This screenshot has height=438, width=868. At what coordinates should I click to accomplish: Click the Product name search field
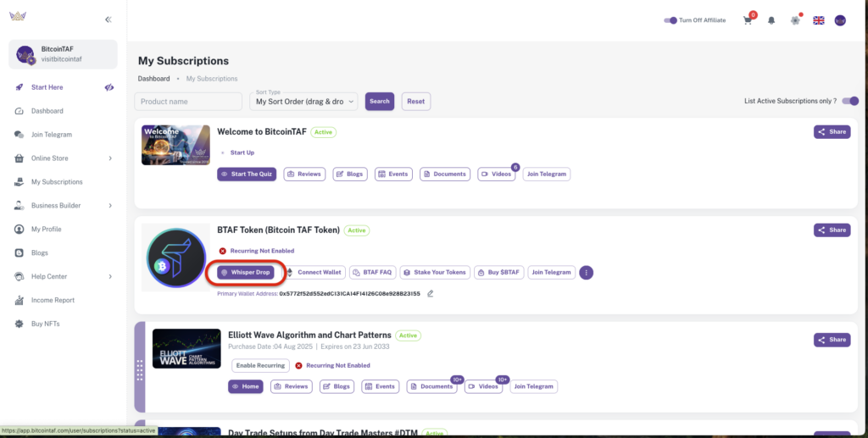pos(188,102)
